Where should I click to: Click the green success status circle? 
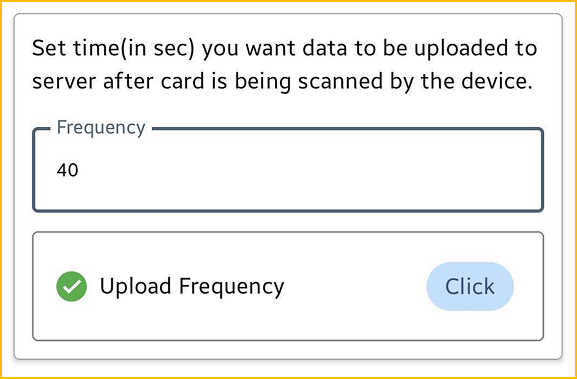tap(71, 286)
